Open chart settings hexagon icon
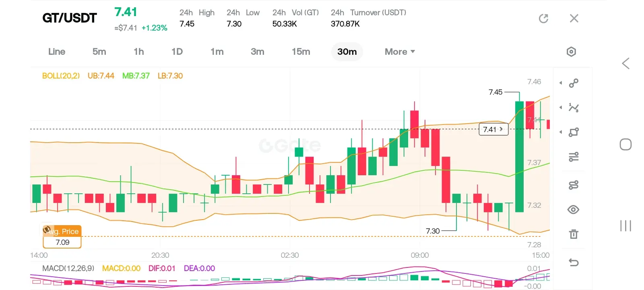This screenshot has height=290, width=644. point(571,52)
